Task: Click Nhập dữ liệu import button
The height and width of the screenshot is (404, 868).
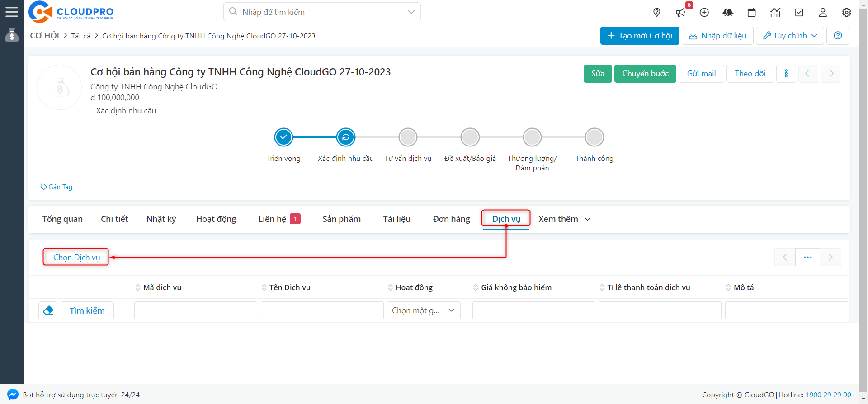Action: click(717, 36)
